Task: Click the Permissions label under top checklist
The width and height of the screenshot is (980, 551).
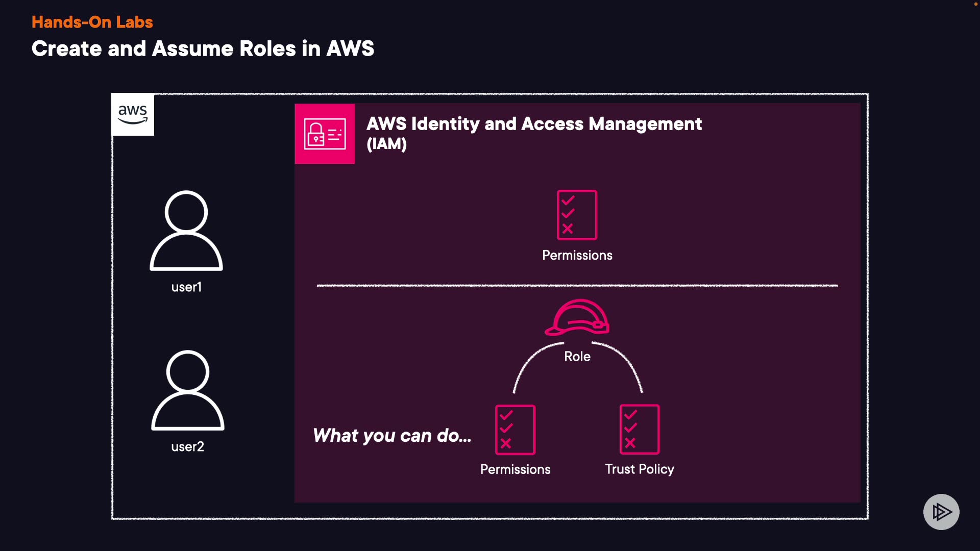Action: [577, 256]
